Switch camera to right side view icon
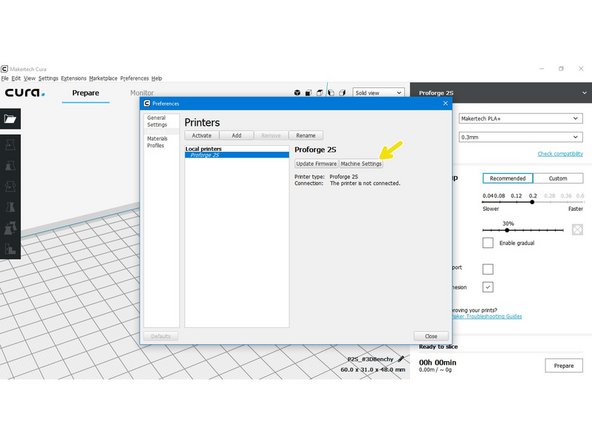The image size is (592, 444). [342, 93]
